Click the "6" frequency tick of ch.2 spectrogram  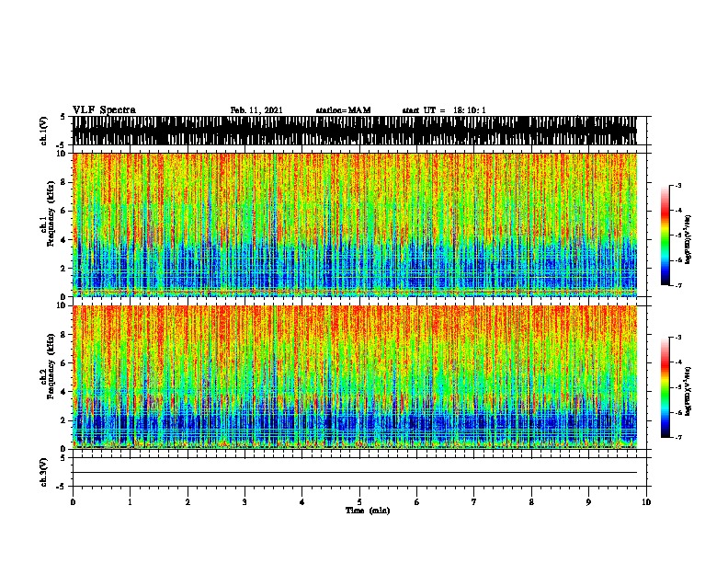point(65,363)
